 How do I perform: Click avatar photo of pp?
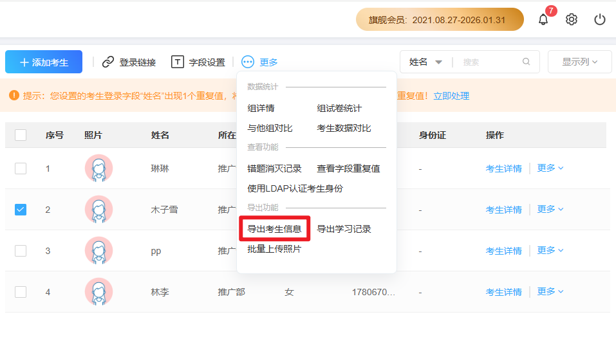(x=98, y=251)
